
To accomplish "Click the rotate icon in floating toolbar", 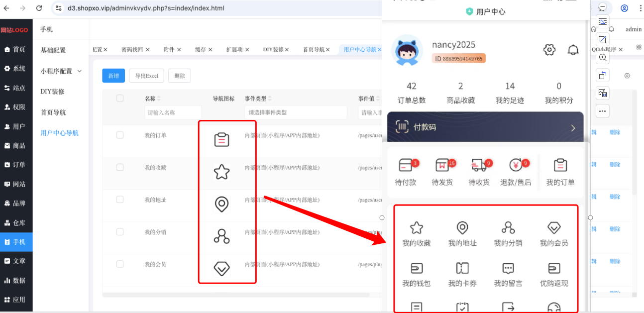I will (x=603, y=76).
